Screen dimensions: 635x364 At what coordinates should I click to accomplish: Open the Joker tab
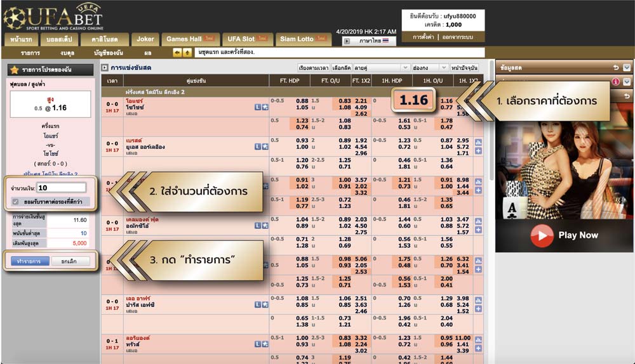(x=145, y=39)
